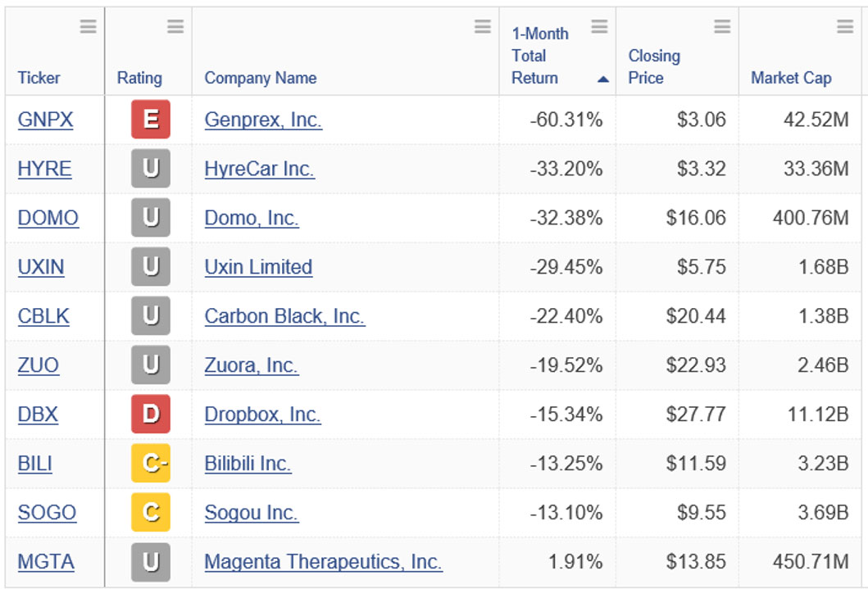Screen dimensions: 868x589
Task: Open the 1-Month Total Return column menu
Action: tap(599, 26)
